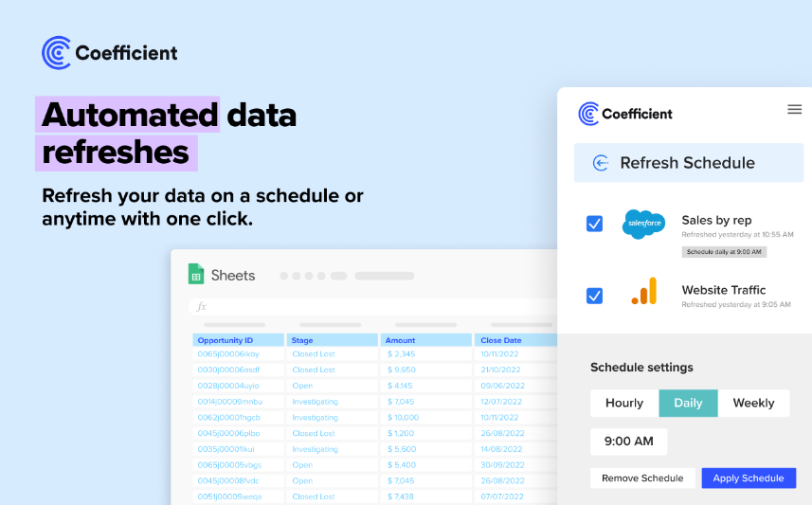Select the $ 9,650 amount cell
This screenshot has height=505, width=812.
click(426, 370)
